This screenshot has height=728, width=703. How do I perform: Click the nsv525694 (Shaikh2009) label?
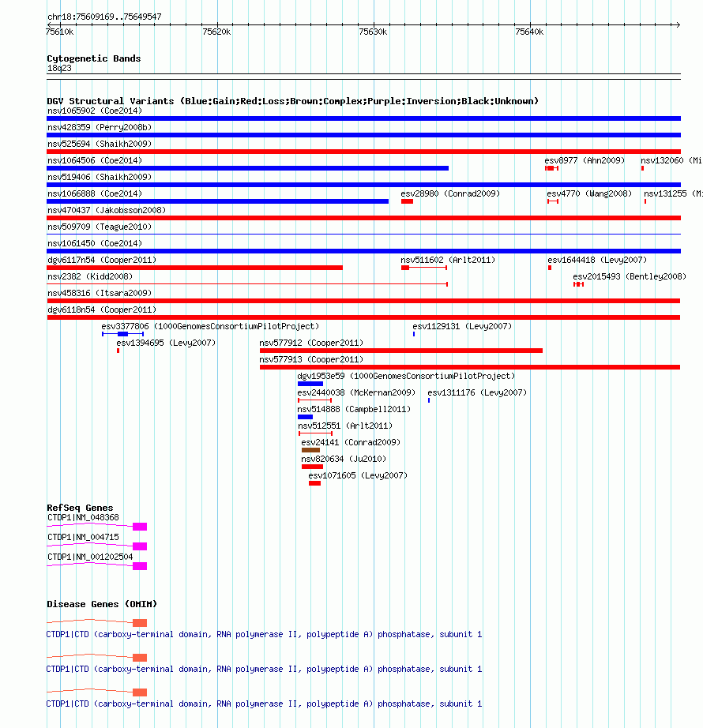pyautogui.click(x=100, y=144)
